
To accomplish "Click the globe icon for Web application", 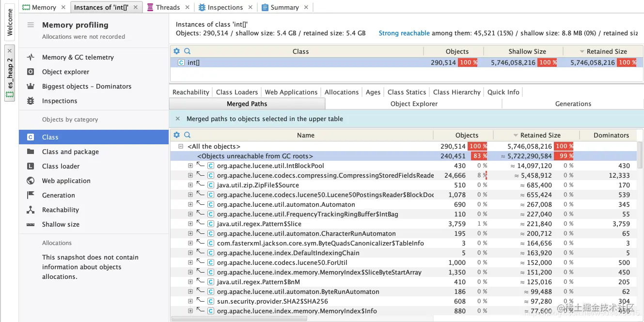I will [x=31, y=181].
